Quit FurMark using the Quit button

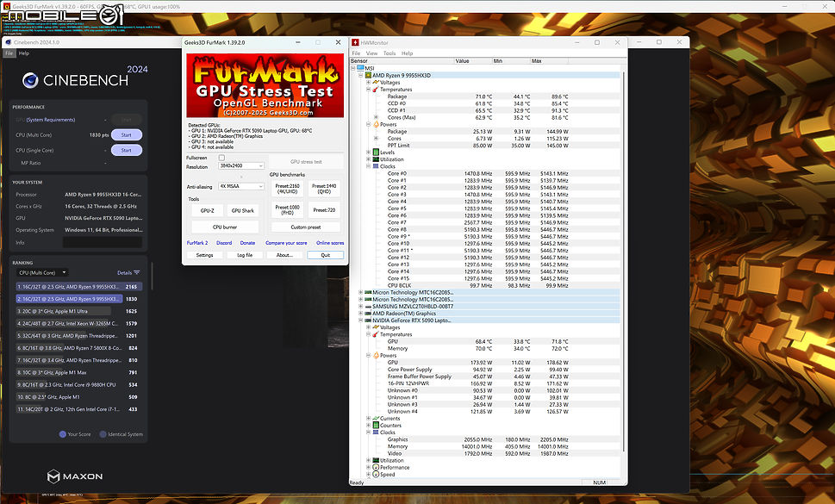(326, 255)
